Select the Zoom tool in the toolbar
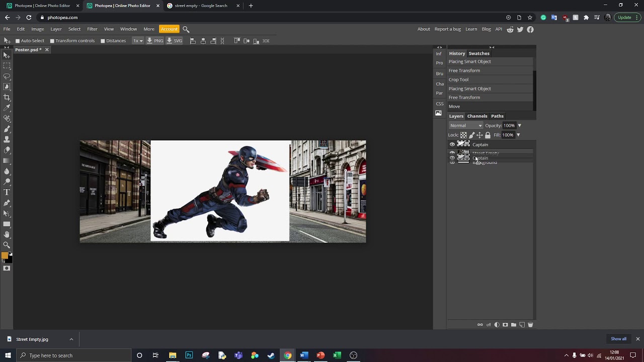The image size is (644, 362). [x=7, y=245]
